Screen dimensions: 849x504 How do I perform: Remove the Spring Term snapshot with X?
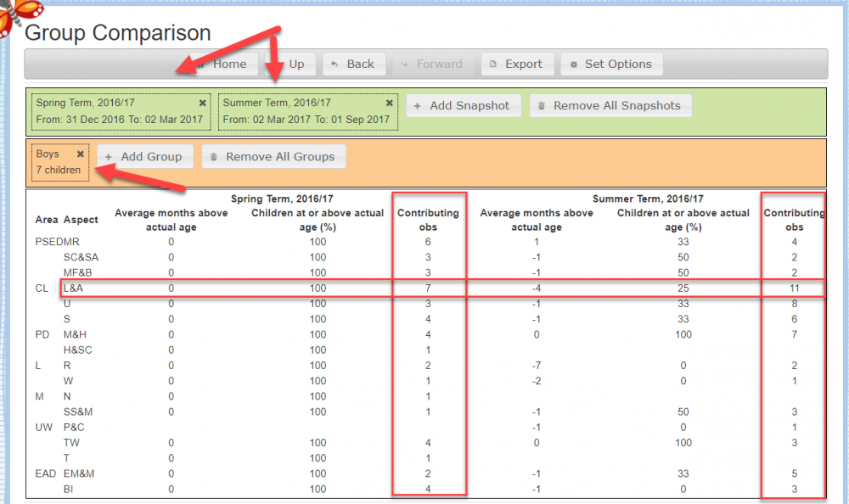click(x=202, y=103)
